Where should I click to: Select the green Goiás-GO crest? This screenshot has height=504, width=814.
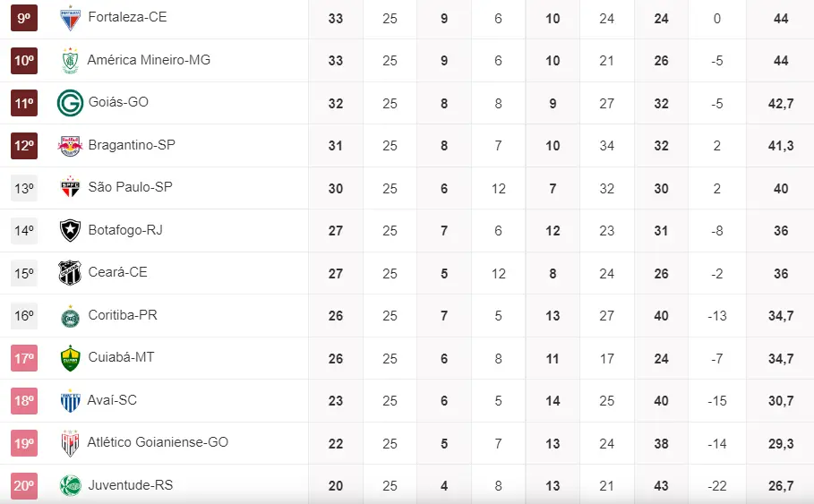tap(70, 103)
